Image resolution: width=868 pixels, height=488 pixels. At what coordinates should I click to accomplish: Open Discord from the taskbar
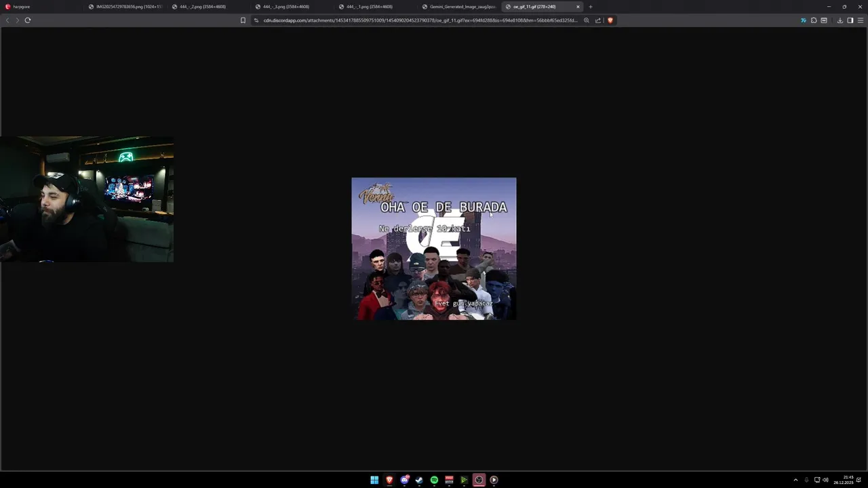[x=404, y=480]
